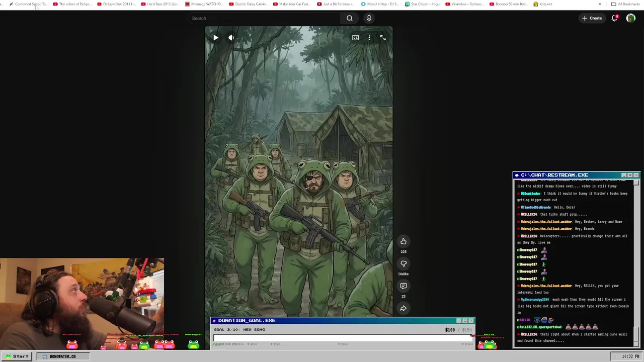The image size is (644, 362).
Task: Open the 'Combined Speed To...' bookmark
Action: 28,4
